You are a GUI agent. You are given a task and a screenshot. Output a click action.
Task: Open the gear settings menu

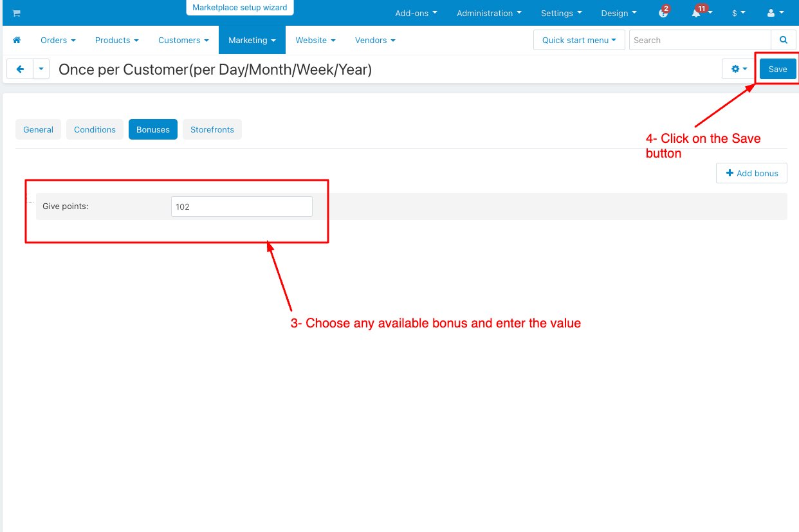pyautogui.click(x=739, y=69)
